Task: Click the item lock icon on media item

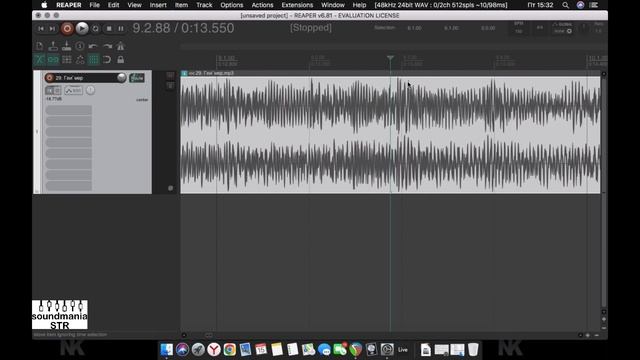Action: pyautogui.click(x=184, y=73)
